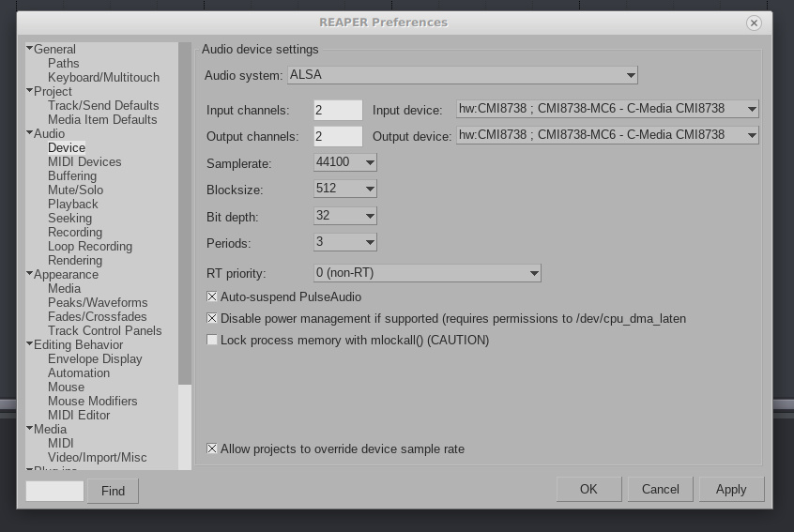
Task: Select Loop Recording page
Action: click(x=90, y=247)
